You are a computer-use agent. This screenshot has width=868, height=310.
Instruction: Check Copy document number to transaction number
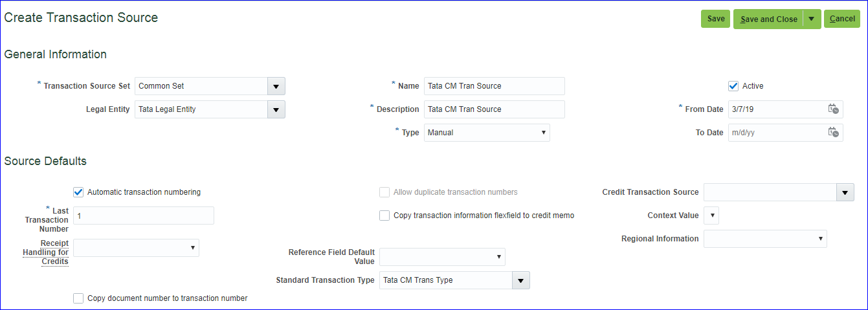coord(78,298)
